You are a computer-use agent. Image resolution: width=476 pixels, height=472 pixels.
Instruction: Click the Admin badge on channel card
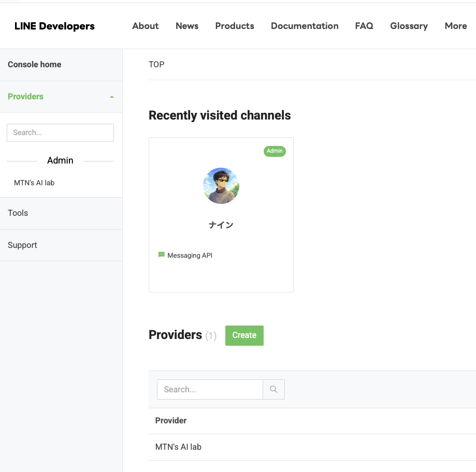(x=275, y=151)
